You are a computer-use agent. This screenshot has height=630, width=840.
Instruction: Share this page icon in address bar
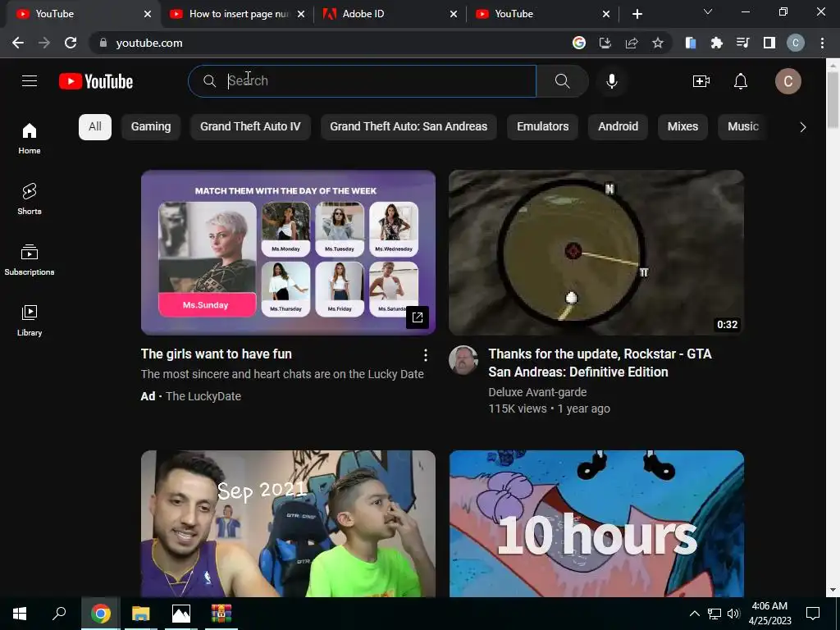pos(632,43)
